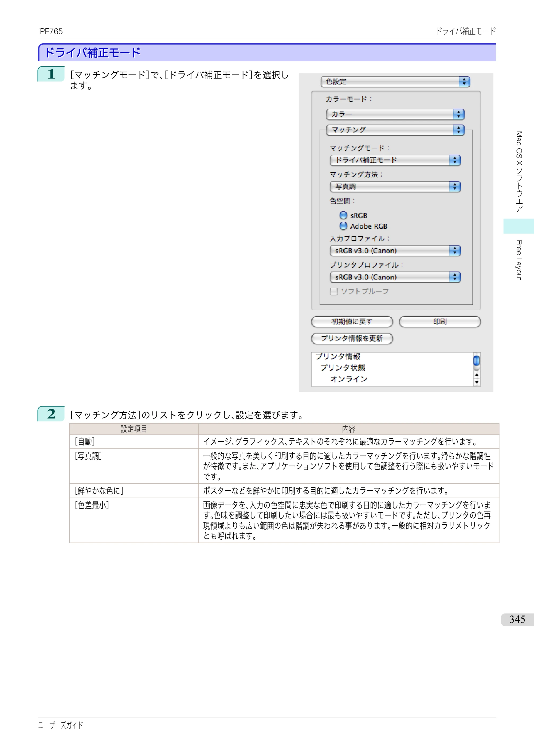Select the オンライン status row
Viewport: 534px width, 756px height.
click(x=349, y=379)
